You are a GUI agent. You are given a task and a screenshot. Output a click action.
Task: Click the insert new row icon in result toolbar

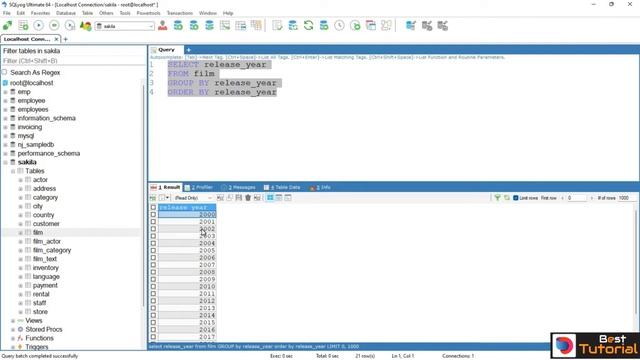click(220, 198)
